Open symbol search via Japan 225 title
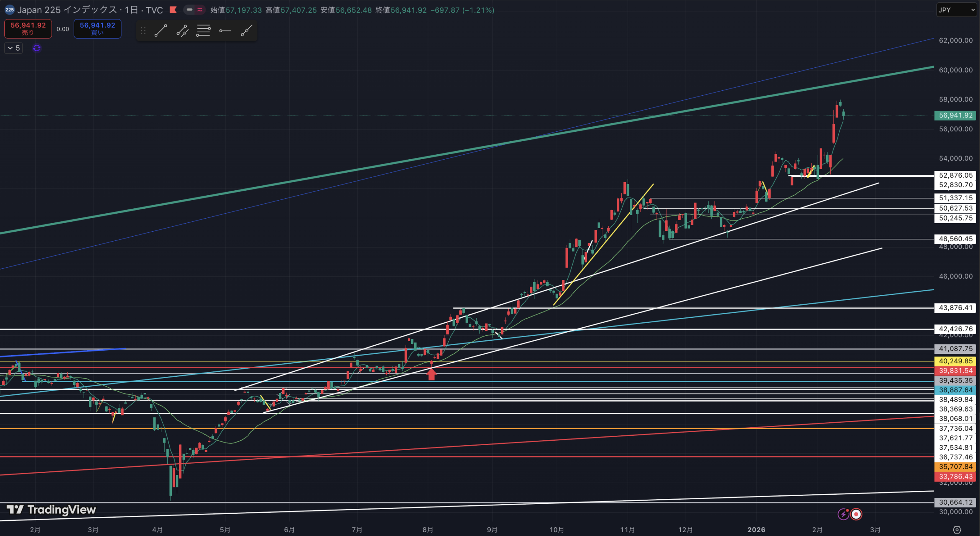Image resolution: width=980 pixels, height=536 pixels. [x=90, y=10]
